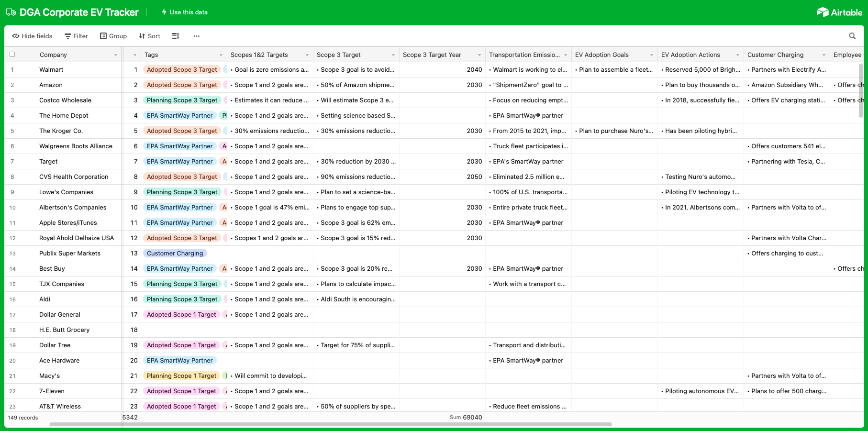
Task: Click the truck icon beside the tracker title
Action: (x=11, y=12)
